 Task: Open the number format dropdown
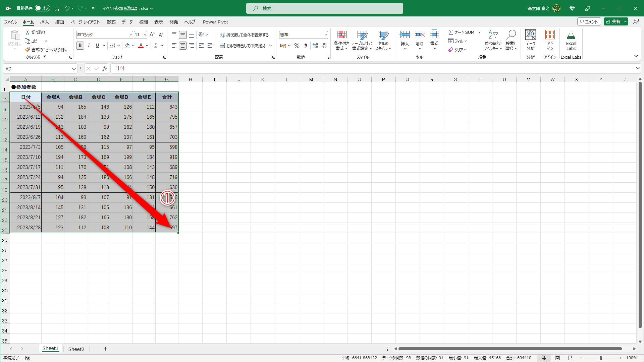click(325, 35)
